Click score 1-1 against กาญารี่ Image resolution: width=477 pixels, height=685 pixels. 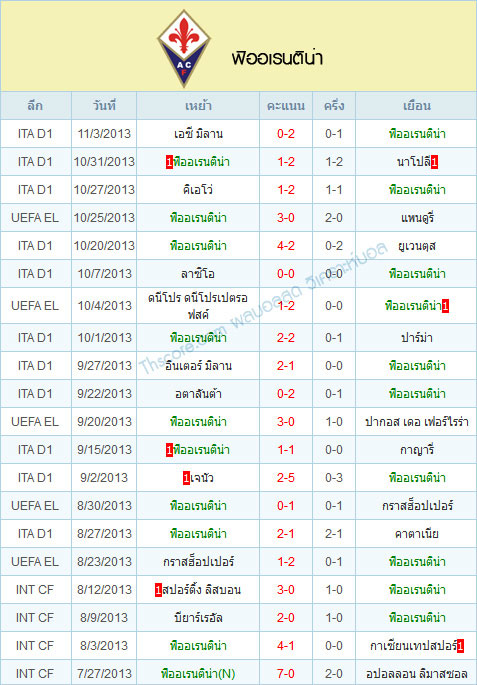pos(286,450)
